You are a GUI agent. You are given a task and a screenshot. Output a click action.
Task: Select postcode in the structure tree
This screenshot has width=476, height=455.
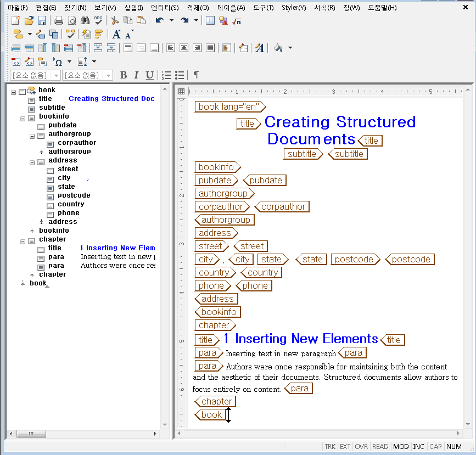pos(74,195)
